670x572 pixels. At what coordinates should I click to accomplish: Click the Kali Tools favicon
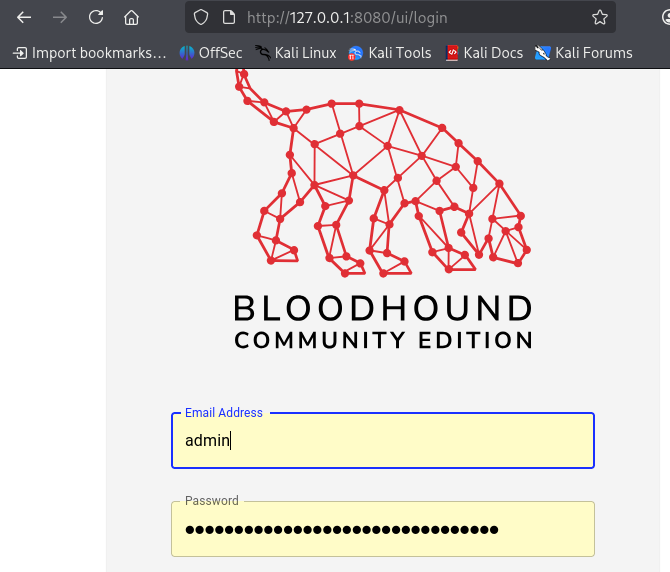pyautogui.click(x=355, y=53)
